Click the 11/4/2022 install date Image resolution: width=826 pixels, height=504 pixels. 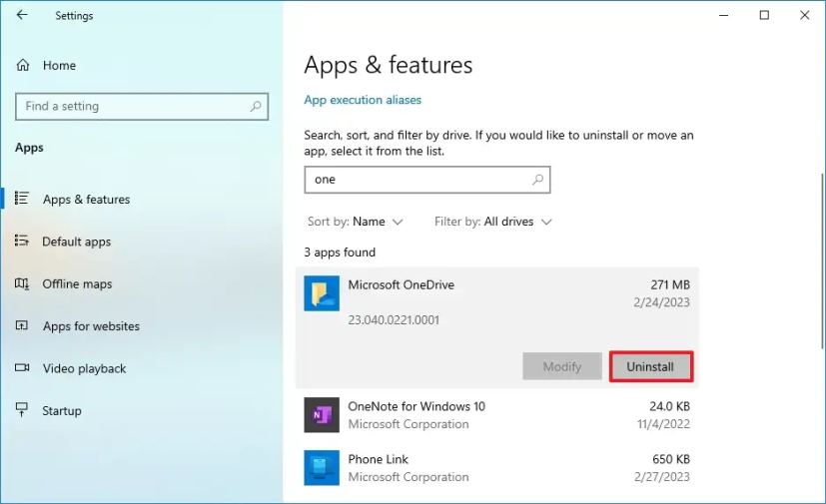[663, 424]
